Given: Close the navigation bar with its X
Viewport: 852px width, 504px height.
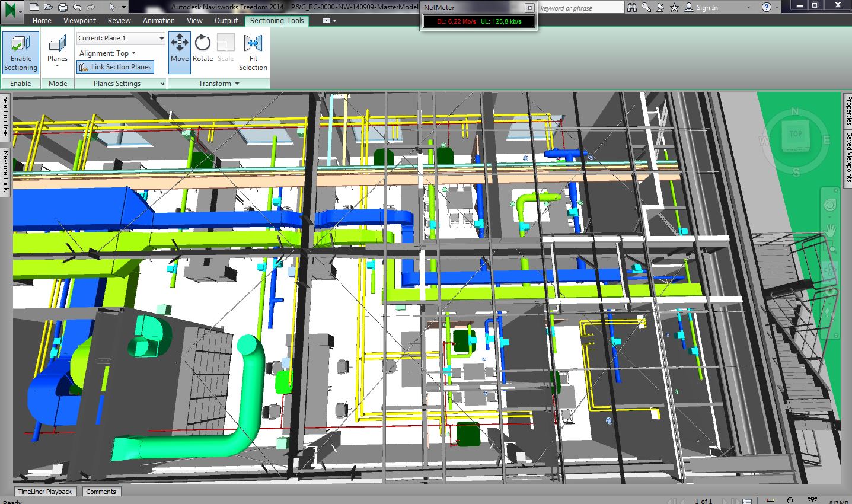Looking at the screenshot, I should pos(836,190).
